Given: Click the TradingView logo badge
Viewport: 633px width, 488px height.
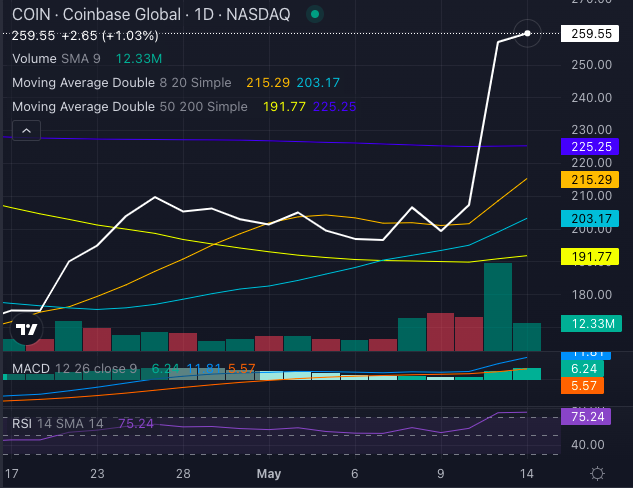Looking at the screenshot, I should point(26,330).
